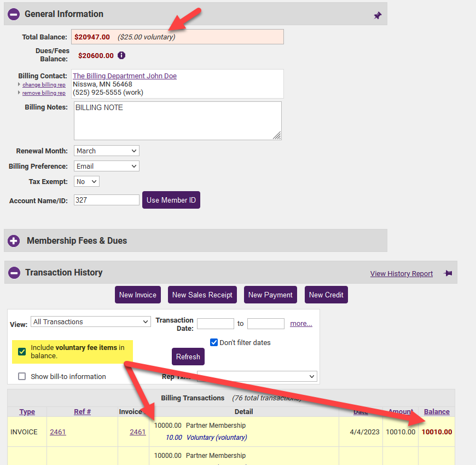Click the Transaction Date end field
The width and height of the screenshot is (476, 465).
click(266, 324)
